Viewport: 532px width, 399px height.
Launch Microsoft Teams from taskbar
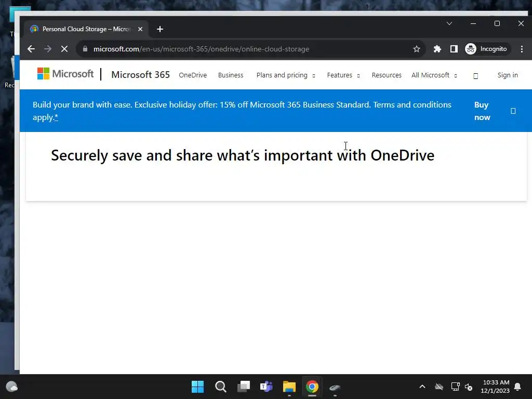(x=267, y=387)
